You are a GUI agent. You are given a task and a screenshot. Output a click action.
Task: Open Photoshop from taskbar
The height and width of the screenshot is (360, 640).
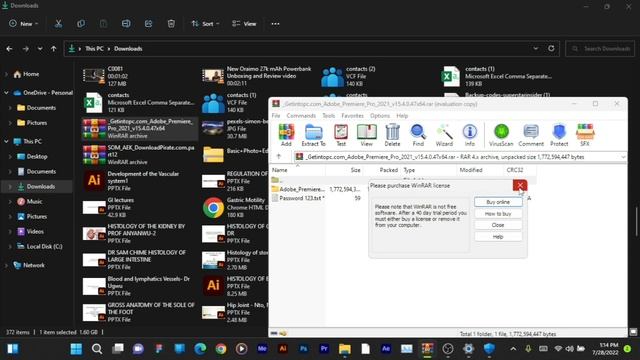pos(303,349)
